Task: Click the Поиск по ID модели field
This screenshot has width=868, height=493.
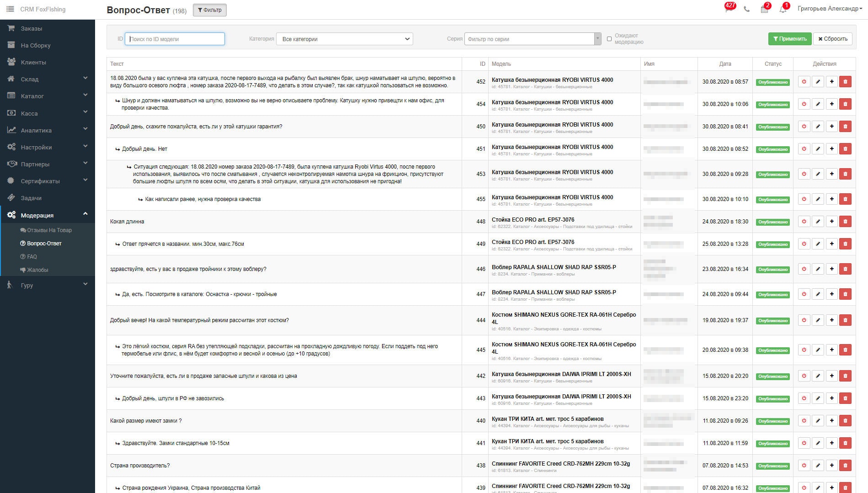Action: [x=175, y=39]
